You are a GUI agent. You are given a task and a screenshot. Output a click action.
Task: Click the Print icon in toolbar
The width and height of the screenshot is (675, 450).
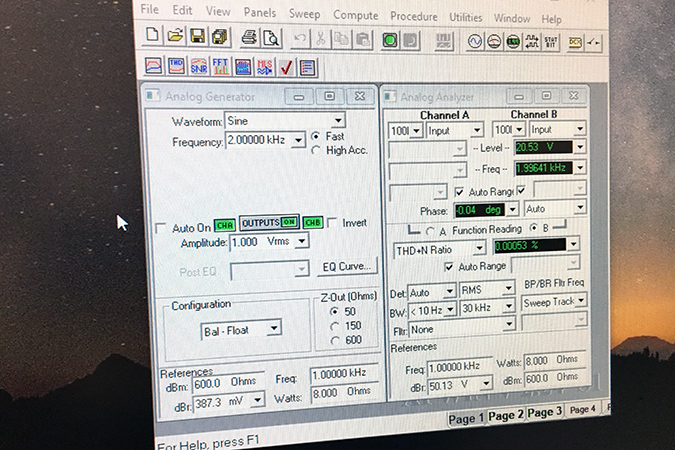pos(248,38)
